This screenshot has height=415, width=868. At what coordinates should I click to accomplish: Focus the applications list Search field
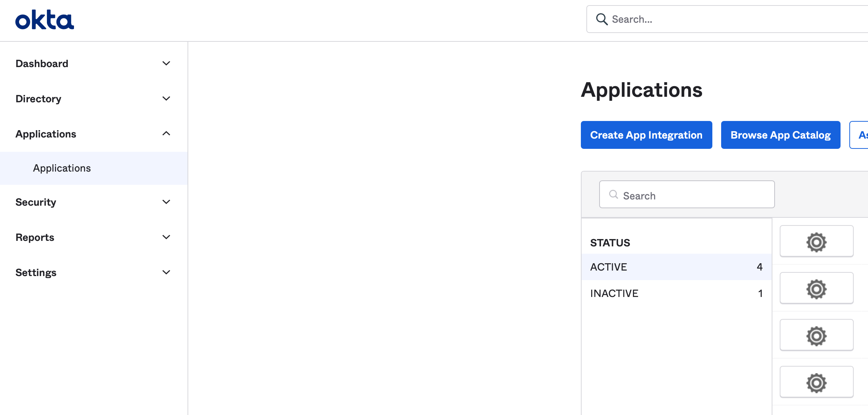687,194
